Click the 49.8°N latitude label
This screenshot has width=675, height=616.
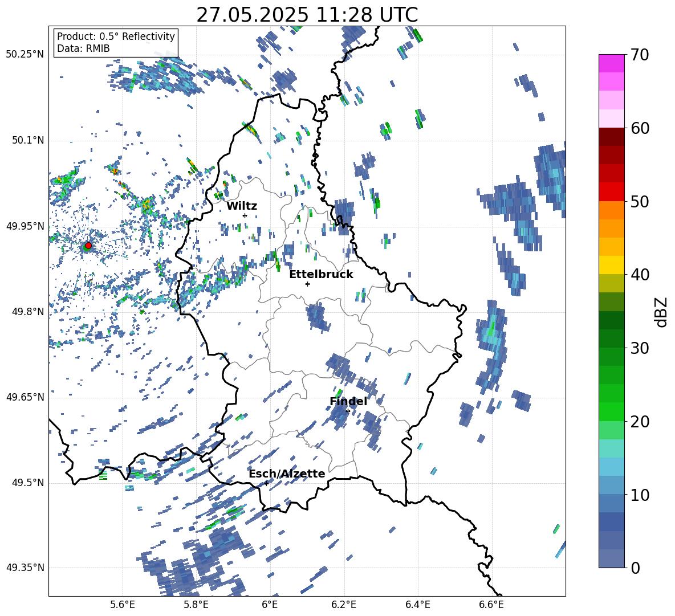pos(27,312)
